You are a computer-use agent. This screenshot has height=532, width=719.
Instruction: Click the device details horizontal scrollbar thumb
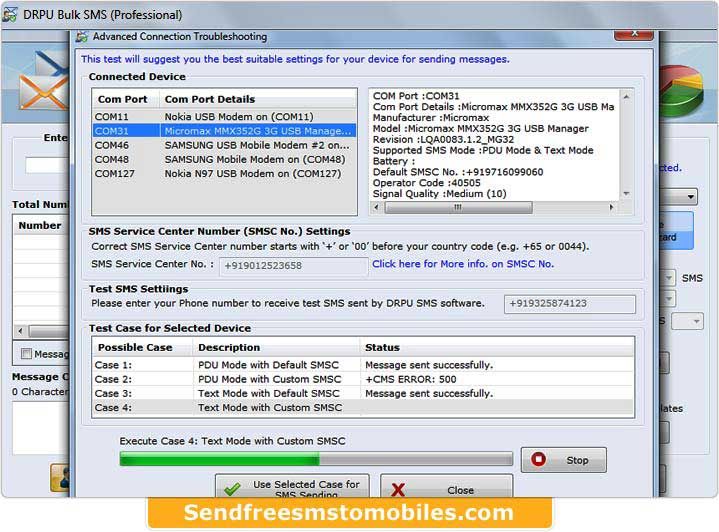coord(458,207)
